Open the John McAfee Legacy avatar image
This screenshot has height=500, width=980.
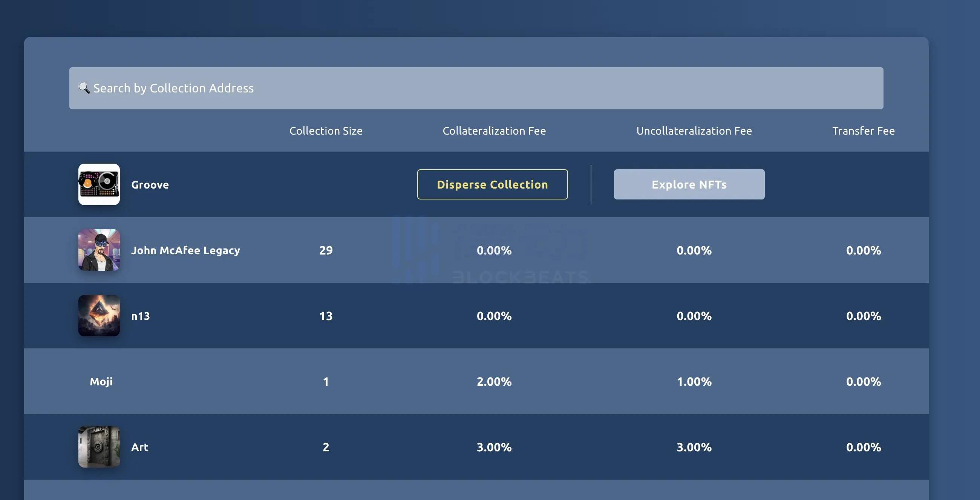[x=99, y=250]
